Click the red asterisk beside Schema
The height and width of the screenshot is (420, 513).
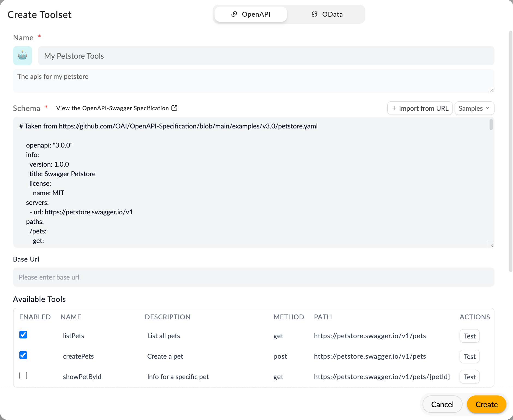(x=46, y=107)
